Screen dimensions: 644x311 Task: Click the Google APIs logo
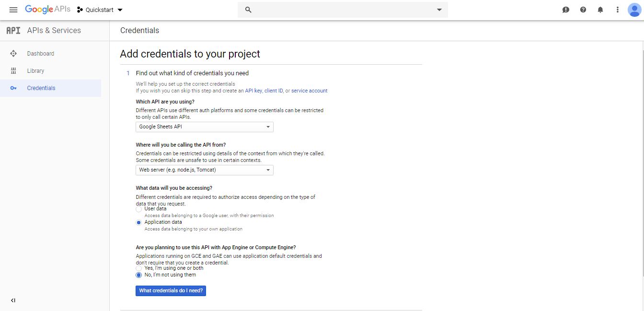coord(47,9)
